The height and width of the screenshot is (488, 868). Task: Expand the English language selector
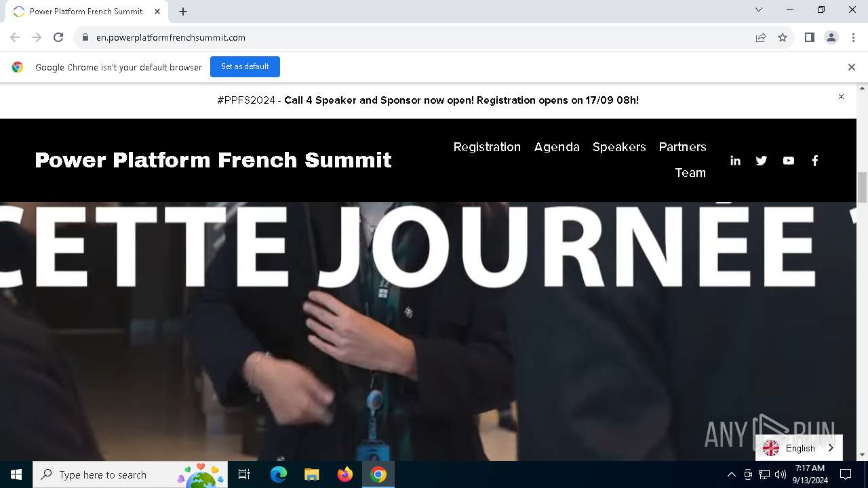pos(799,448)
